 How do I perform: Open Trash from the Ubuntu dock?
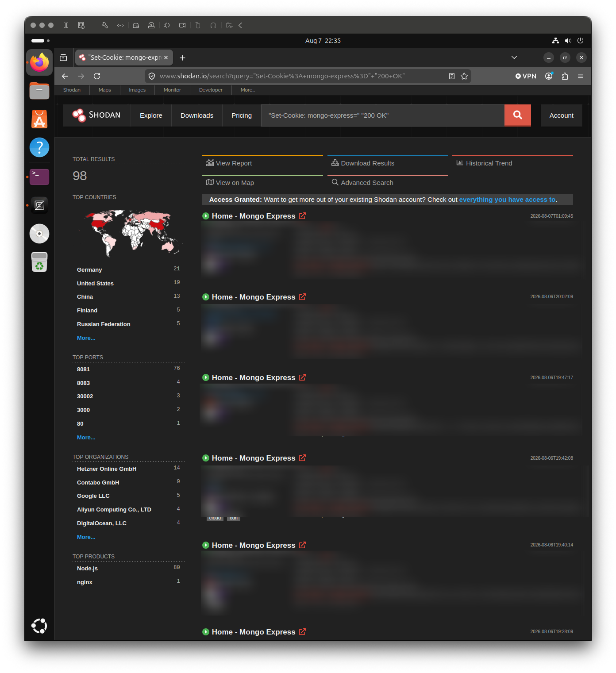(x=39, y=262)
